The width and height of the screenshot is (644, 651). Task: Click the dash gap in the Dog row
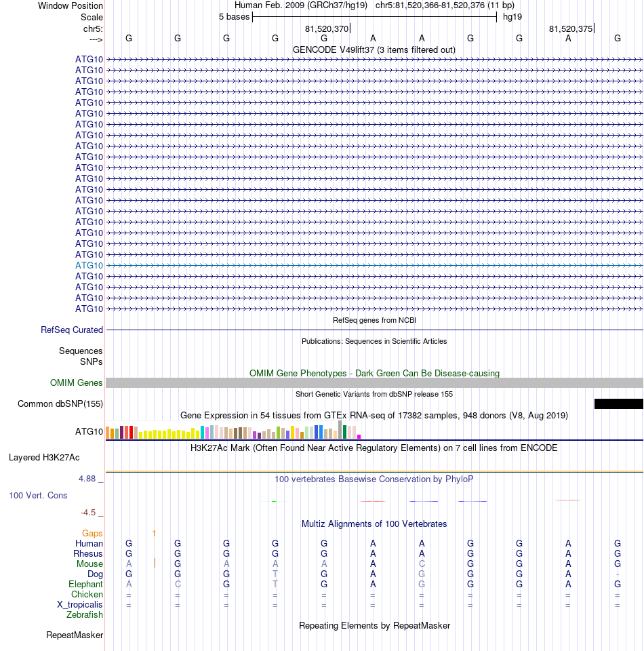[x=618, y=574]
